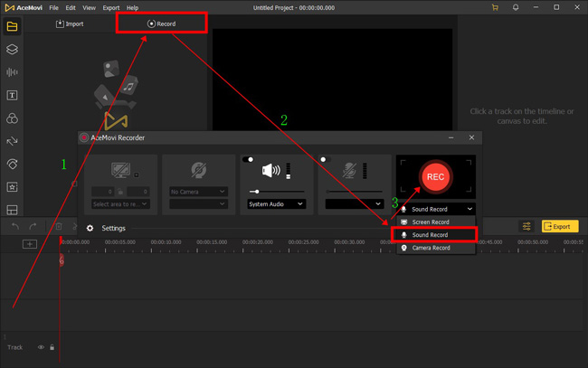Close the AceMovi Recorder window
This screenshot has height=368, width=588.
pos(471,138)
